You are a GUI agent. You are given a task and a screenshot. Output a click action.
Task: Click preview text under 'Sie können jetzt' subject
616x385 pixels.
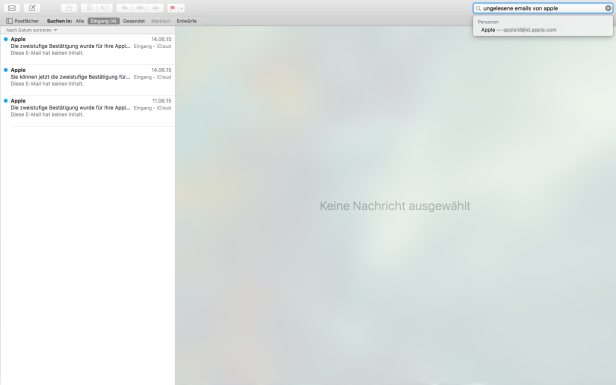(x=47, y=84)
